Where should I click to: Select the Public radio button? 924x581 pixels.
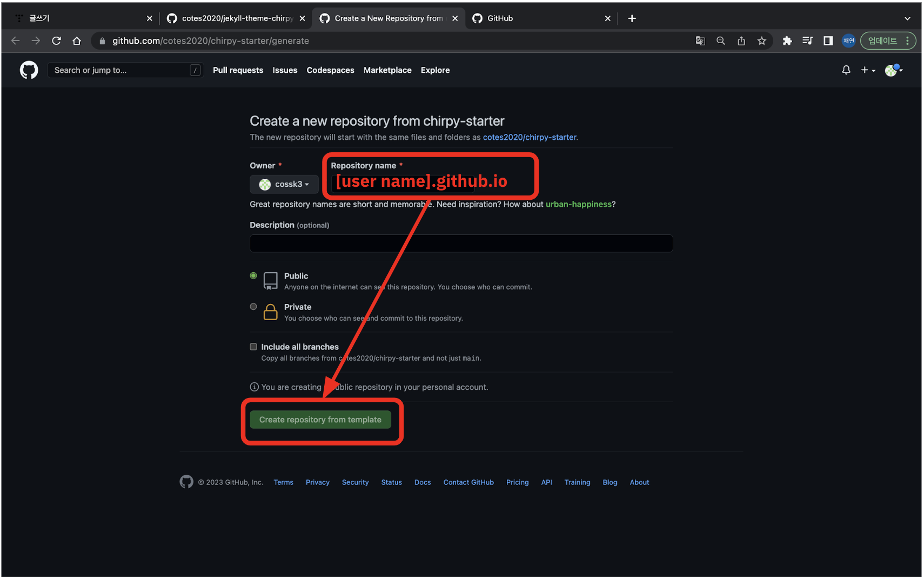pyautogui.click(x=253, y=275)
